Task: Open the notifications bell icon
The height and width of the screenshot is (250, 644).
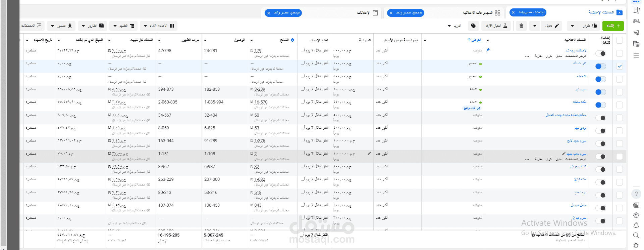Action: (x=636, y=225)
